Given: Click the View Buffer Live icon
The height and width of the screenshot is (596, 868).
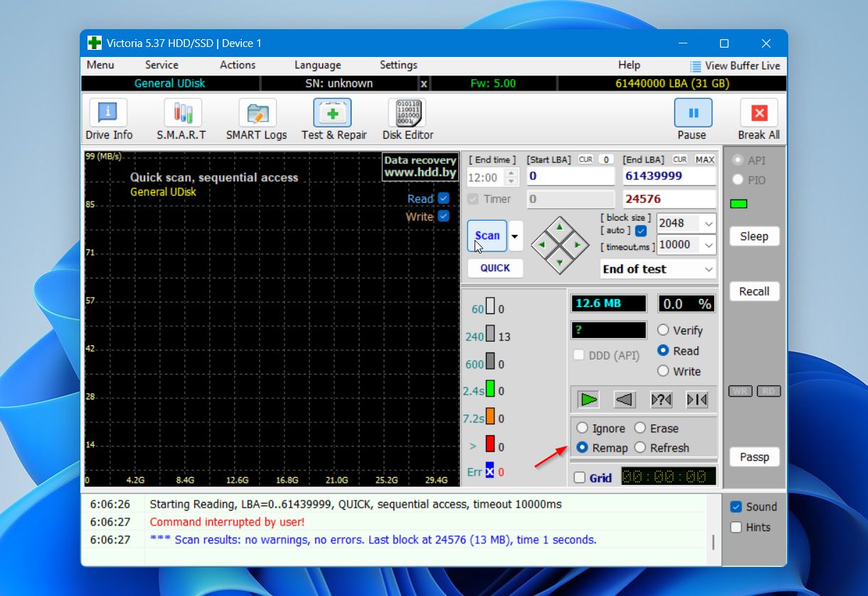Looking at the screenshot, I should coord(696,66).
